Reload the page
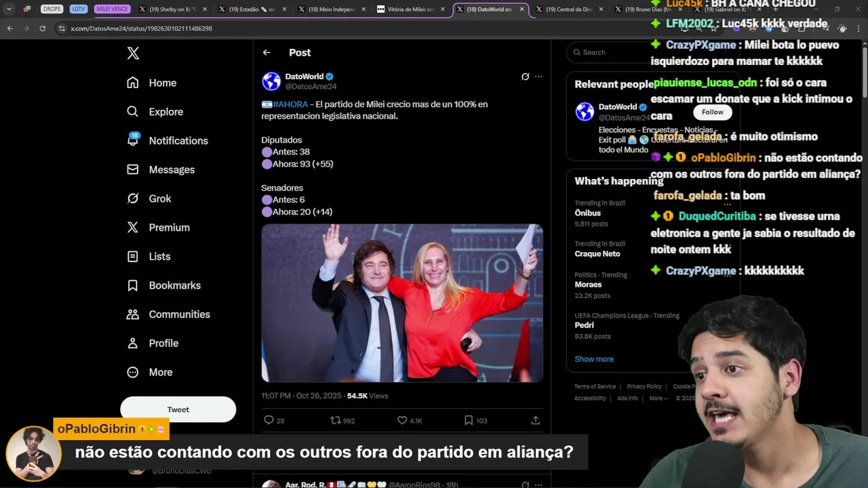The width and height of the screenshot is (868, 488). [42, 28]
